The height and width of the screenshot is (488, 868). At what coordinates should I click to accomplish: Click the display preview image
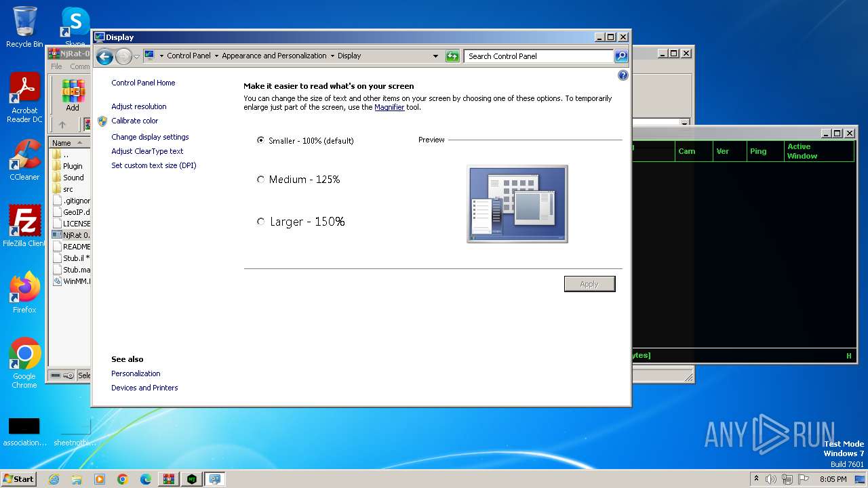(517, 204)
